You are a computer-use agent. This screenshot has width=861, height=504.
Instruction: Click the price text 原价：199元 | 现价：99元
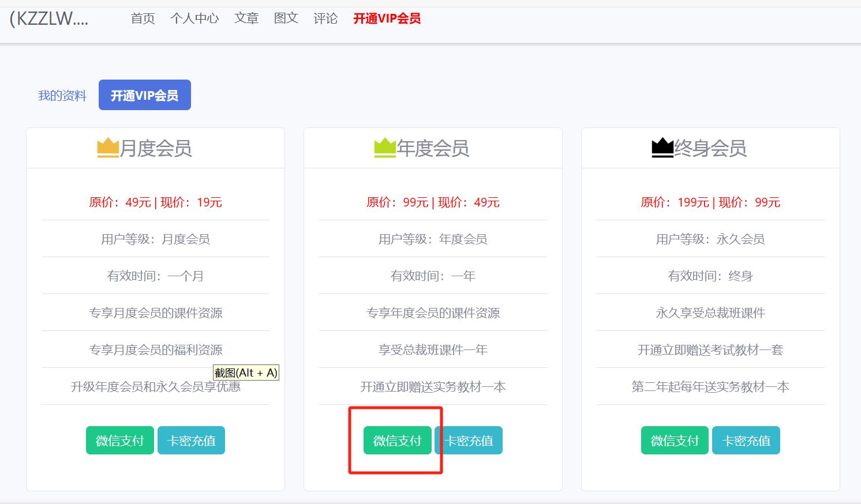(710, 202)
